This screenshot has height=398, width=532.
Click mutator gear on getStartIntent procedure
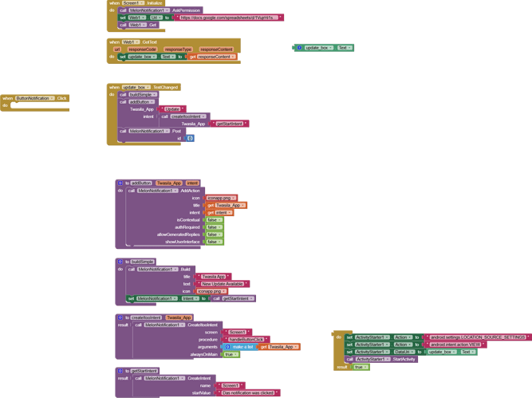[x=120, y=371]
